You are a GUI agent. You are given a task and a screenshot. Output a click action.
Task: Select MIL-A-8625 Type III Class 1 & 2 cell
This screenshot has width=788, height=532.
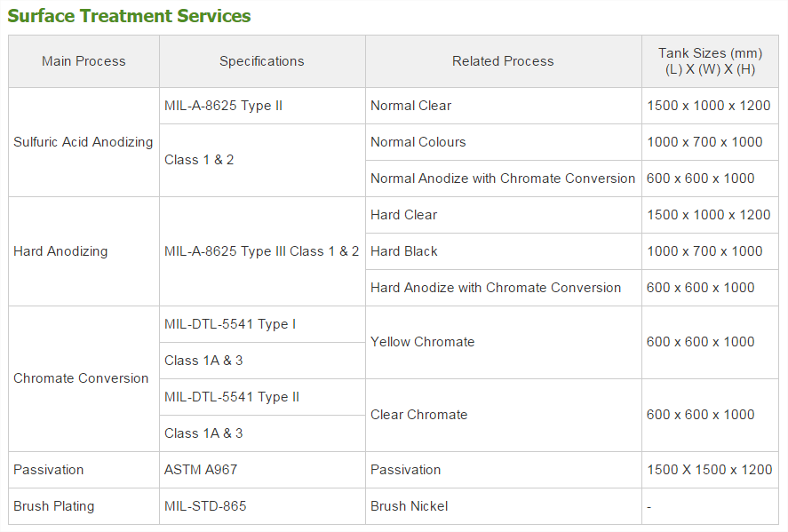coord(262,251)
